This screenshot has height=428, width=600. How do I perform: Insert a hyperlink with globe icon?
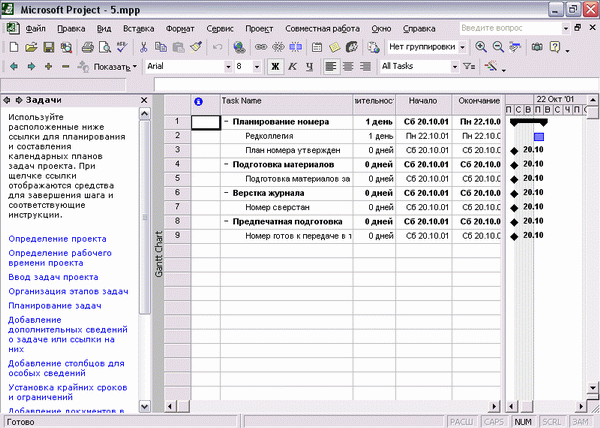point(240,47)
